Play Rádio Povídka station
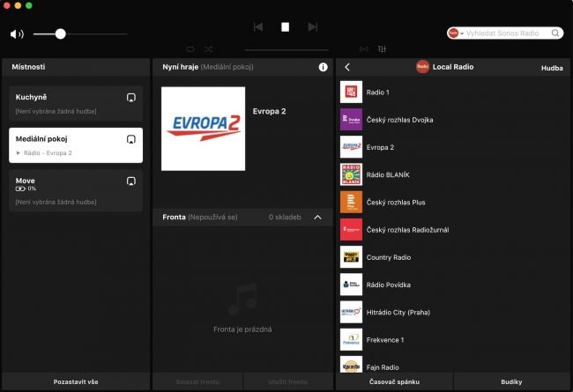The height and width of the screenshot is (392, 573). tap(453, 285)
